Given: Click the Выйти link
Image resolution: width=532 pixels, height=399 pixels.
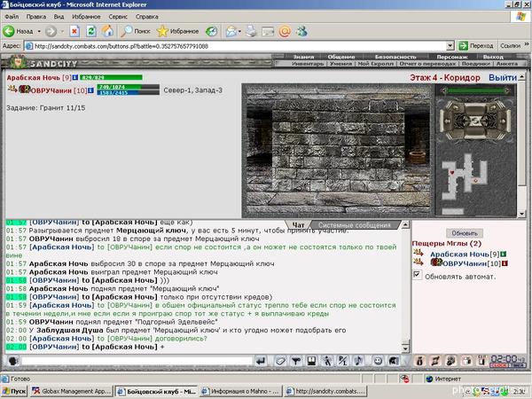Looking at the screenshot, I should (503, 78).
